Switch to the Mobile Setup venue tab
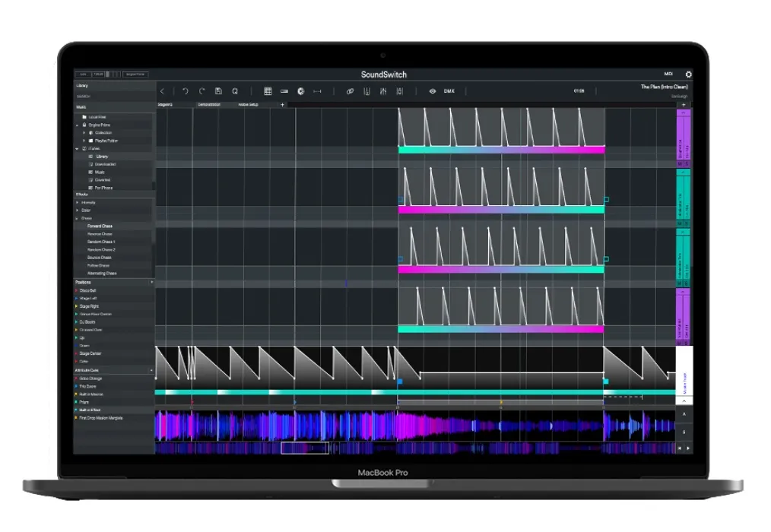The height and width of the screenshot is (532, 771). 249,105
